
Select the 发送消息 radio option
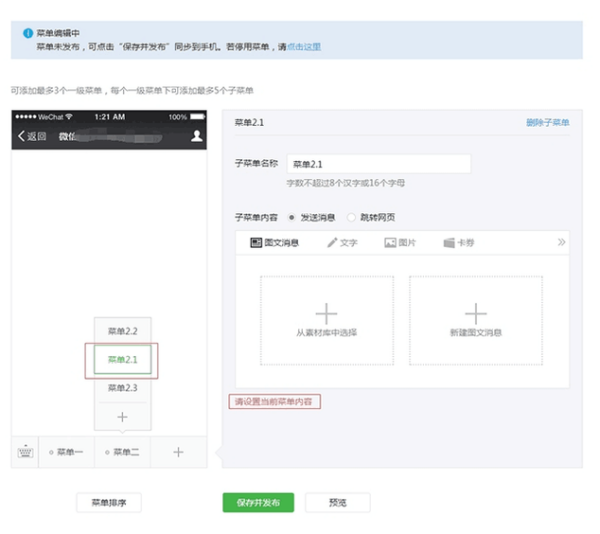pos(291,217)
